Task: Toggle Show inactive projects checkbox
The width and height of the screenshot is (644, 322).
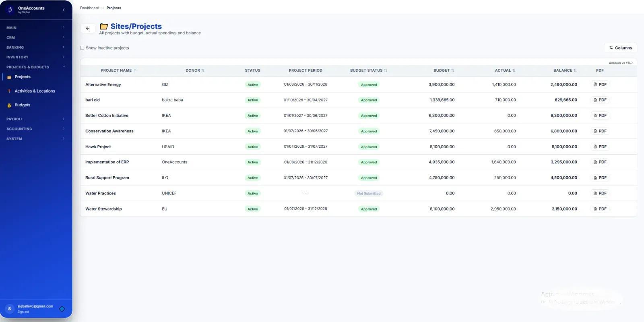Action: pos(82,48)
